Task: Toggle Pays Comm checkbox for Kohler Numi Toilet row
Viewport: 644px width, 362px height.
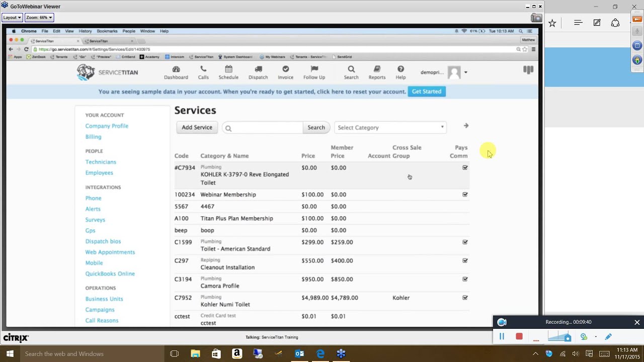Action: coord(465,297)
